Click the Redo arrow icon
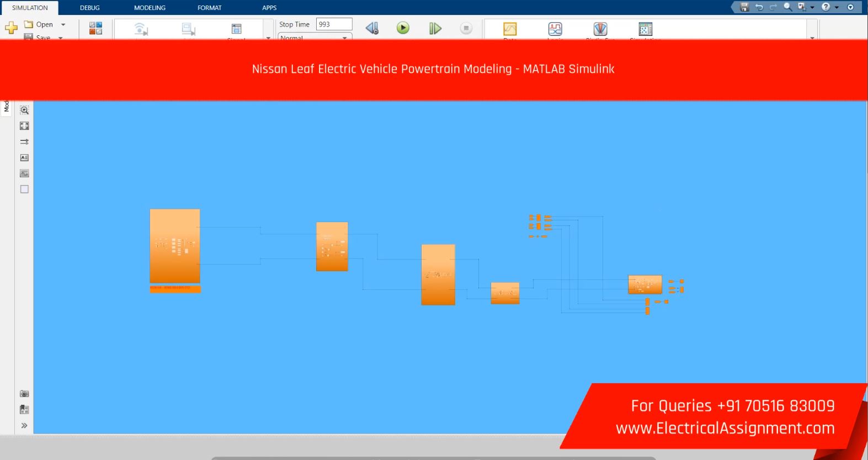 pos(773,7)
